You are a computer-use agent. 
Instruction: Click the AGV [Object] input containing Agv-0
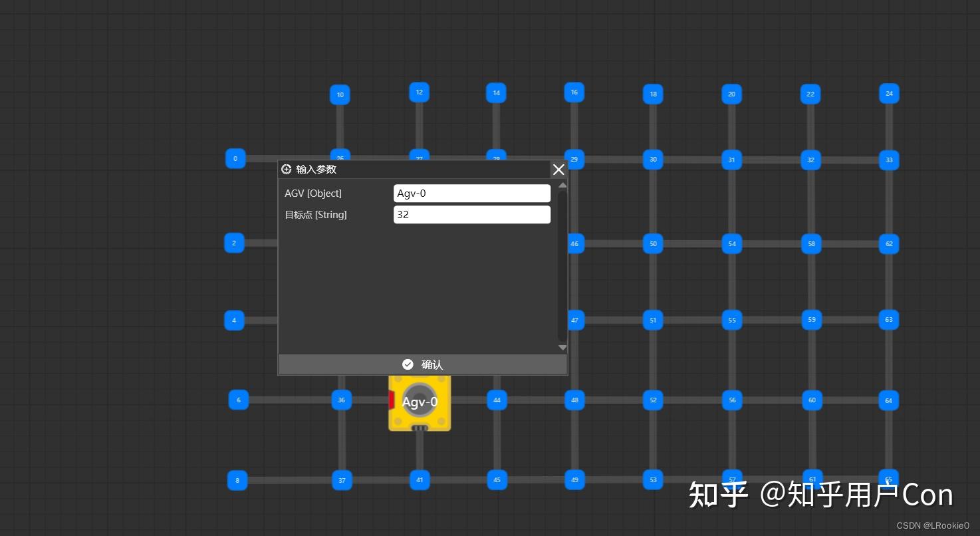point(472,193)
